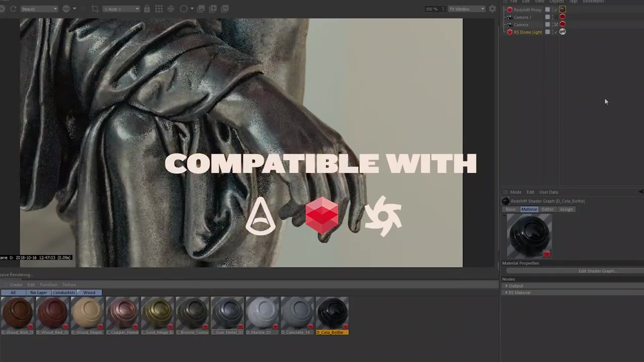Click the snowflake icon in the RenderView toolbar

(171, 9)
